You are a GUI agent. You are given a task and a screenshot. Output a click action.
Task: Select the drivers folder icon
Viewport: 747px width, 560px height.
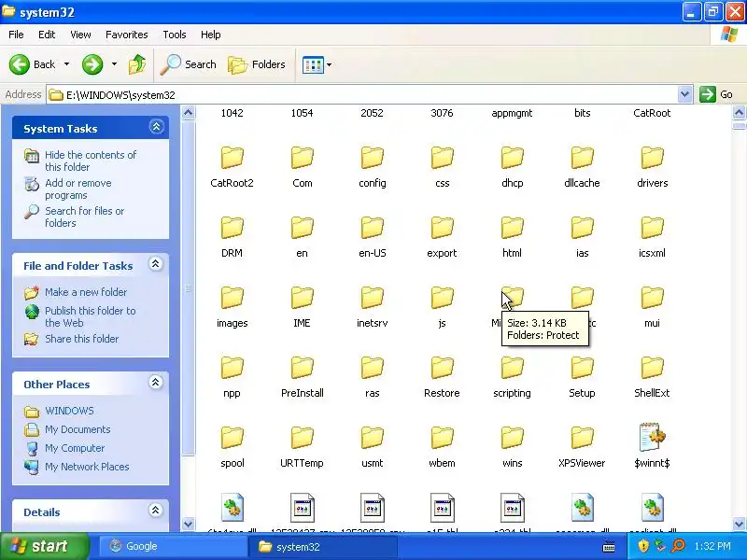[x=652, y=158]
